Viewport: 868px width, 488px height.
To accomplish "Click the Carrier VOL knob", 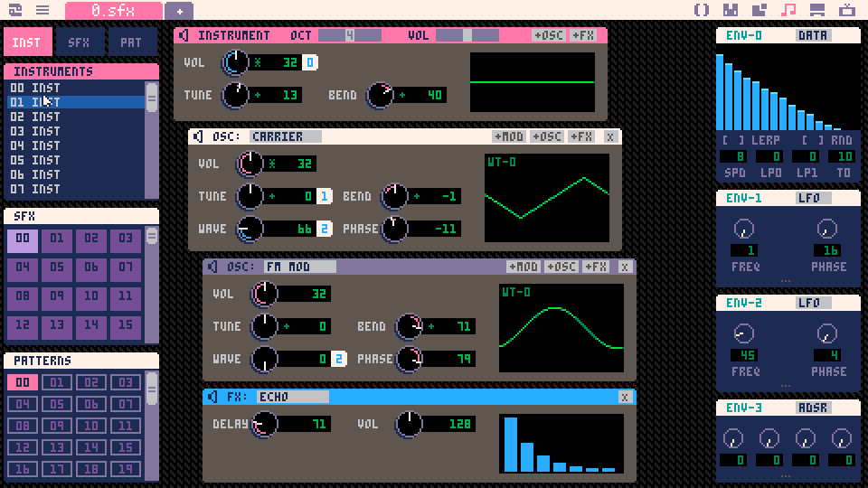I will coord(250,164).
